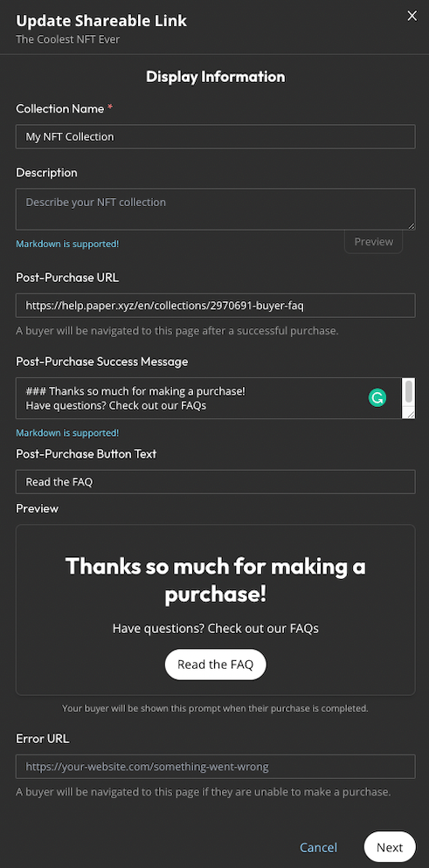Click the success message textarea scrollbar
The width and height of the screenshot is (429, 868).
tap(409, 392)
